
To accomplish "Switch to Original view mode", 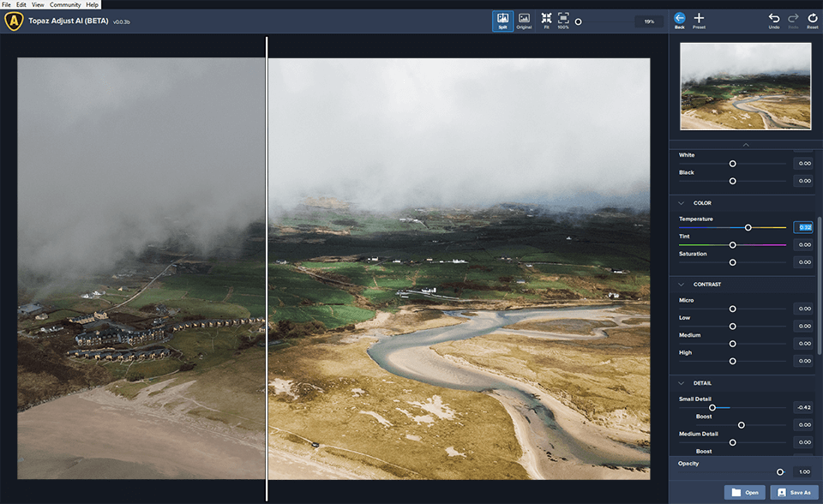I will coord(525,19).
